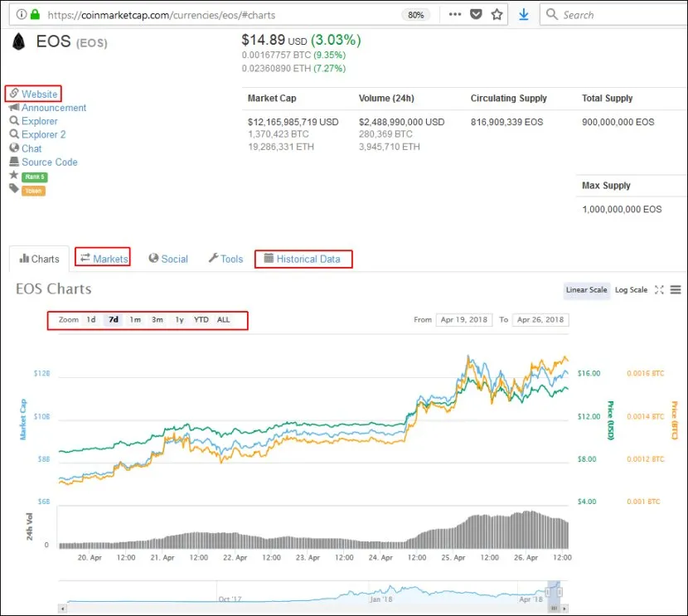This screenshot has height=616, width=688.
Task: Click the Market Cap value $12,165,985,719 USD
Action: (293, 122)
